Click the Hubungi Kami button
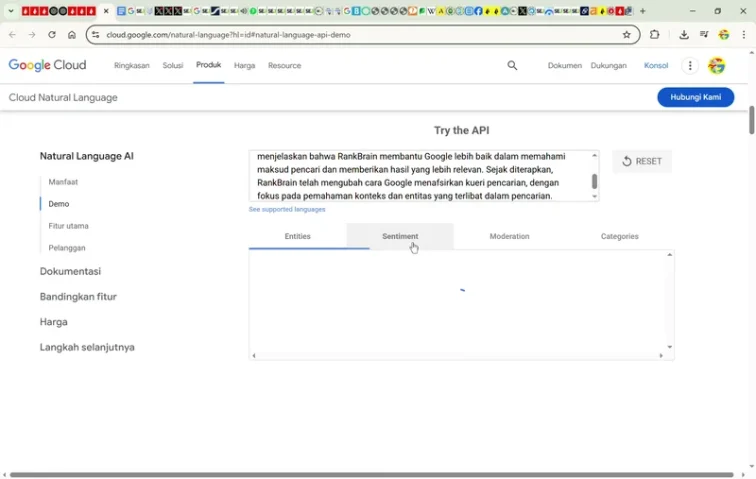The image size is (756, 479). pos(696,97)
